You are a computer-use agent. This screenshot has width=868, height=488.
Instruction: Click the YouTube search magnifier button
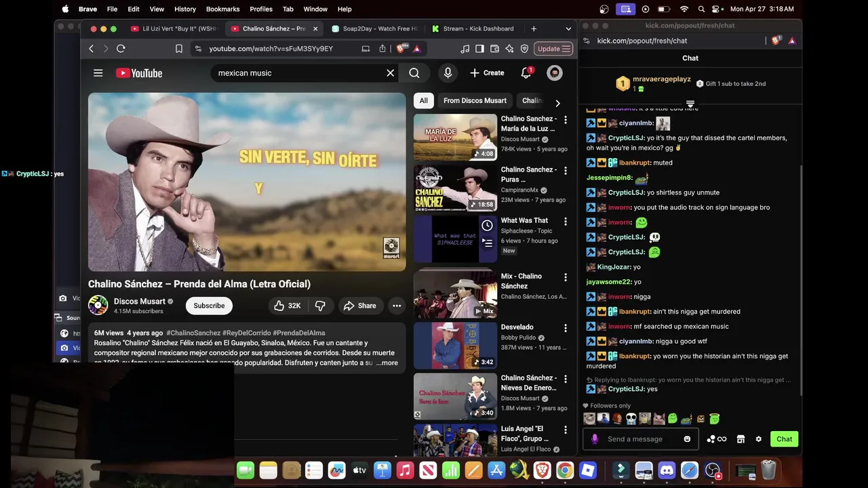pyautogui.click(x=414, y=73)
